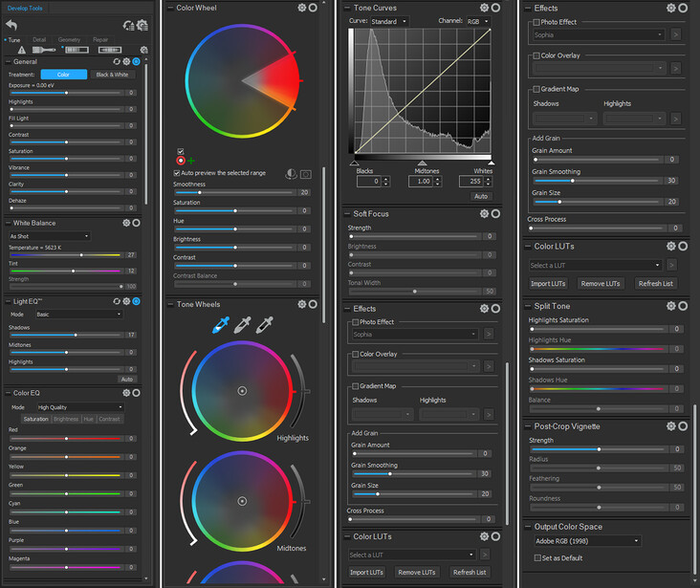Select the Tune tab
This screenshot has width=700, height=588.
14,40
